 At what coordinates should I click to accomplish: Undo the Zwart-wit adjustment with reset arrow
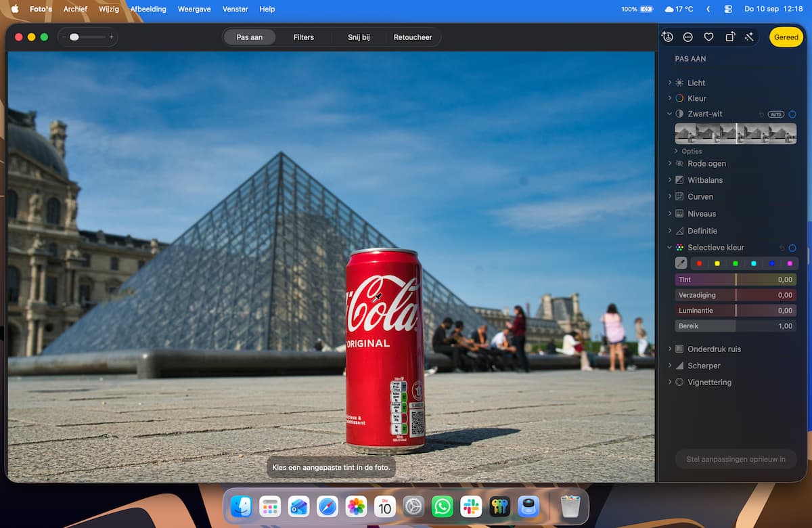click(761, 114)
